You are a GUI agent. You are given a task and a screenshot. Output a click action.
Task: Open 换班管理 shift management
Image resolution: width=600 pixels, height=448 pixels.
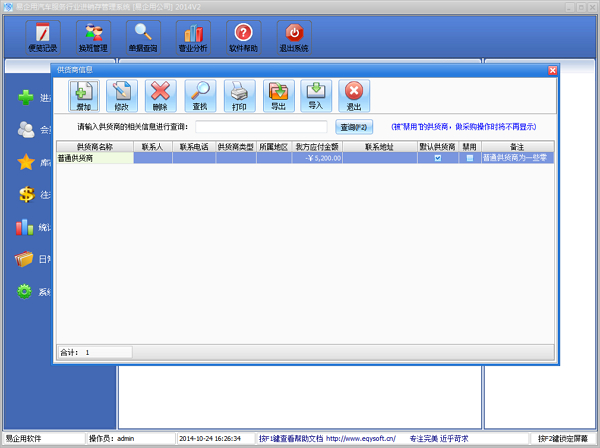pos(93,37)
